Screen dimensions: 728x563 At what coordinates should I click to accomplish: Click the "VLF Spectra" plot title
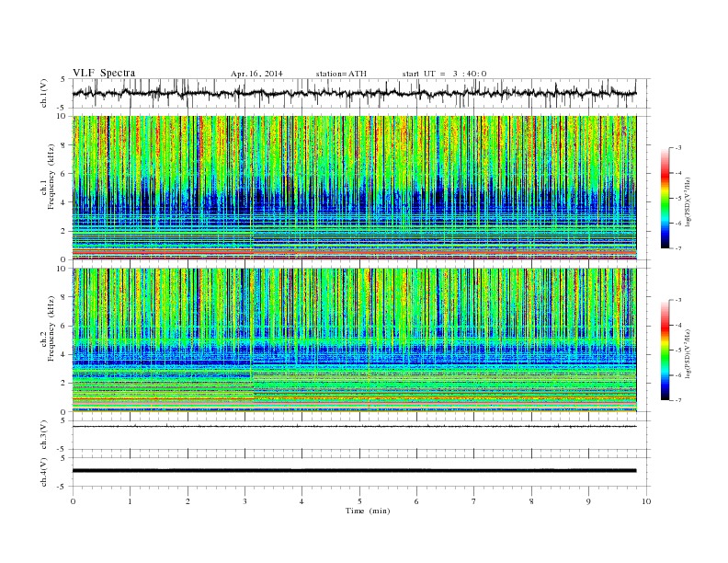pos(104,73)
